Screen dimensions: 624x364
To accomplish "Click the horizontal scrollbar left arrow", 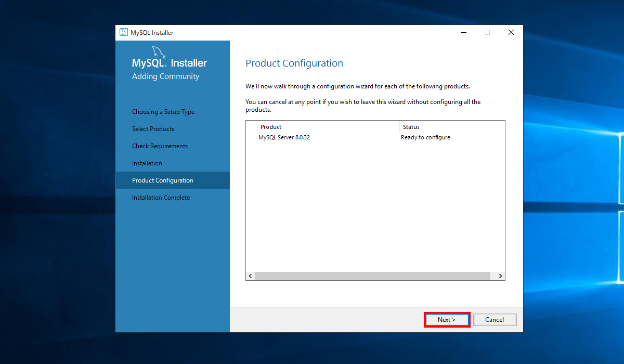I will click(250, 276).
